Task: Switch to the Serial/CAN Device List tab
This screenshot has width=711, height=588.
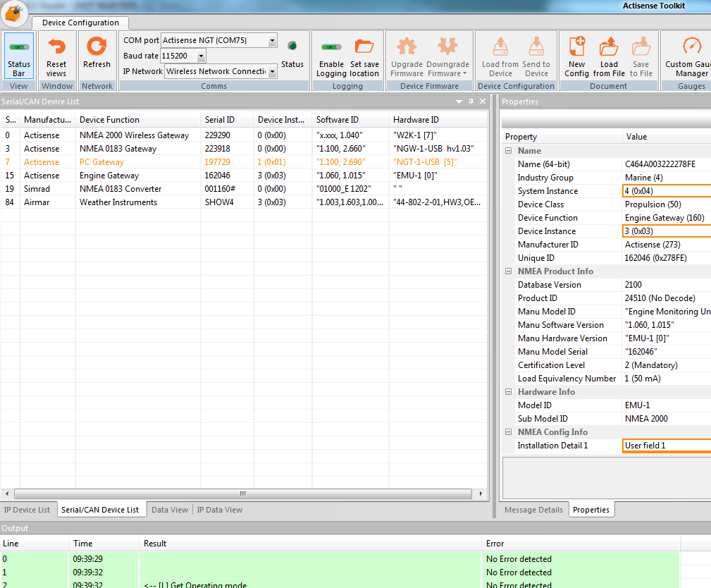Action: click(100, 510)
